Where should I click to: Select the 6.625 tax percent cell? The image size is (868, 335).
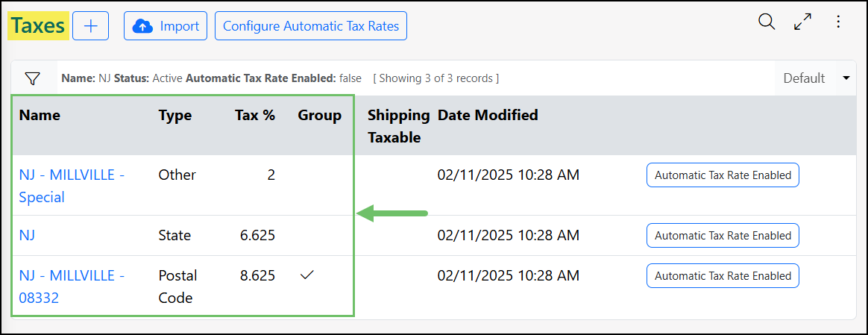[x=257, y=235]
